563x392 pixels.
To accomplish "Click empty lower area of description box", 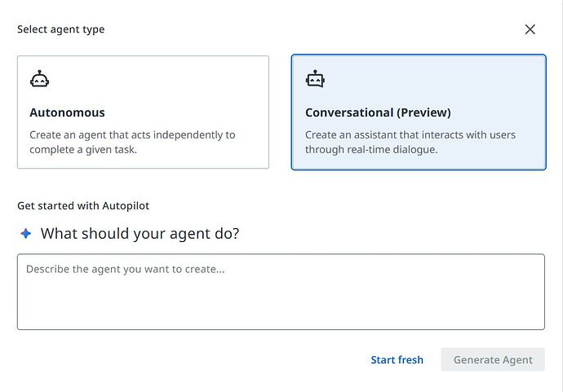I will [x=281, y=312].
